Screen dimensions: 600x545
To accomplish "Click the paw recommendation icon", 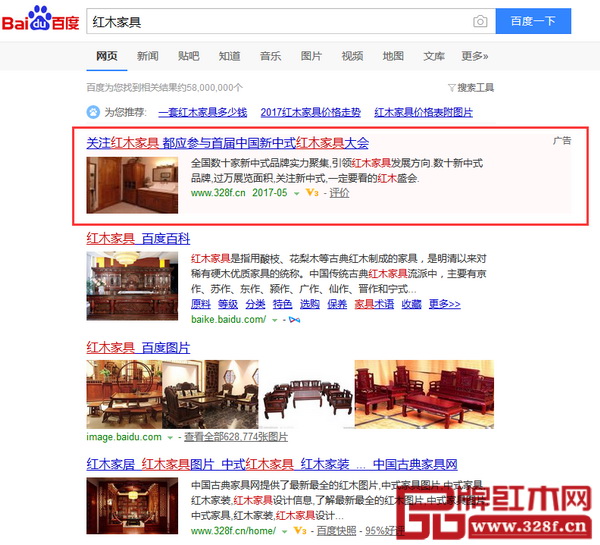I will click(x=93, y=112).
